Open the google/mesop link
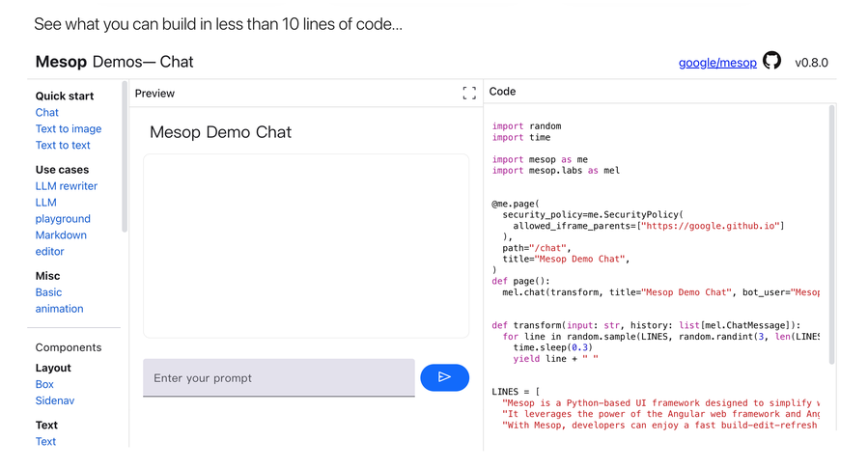868x468 pixels. pyautogui.click(x=717, y=63)
